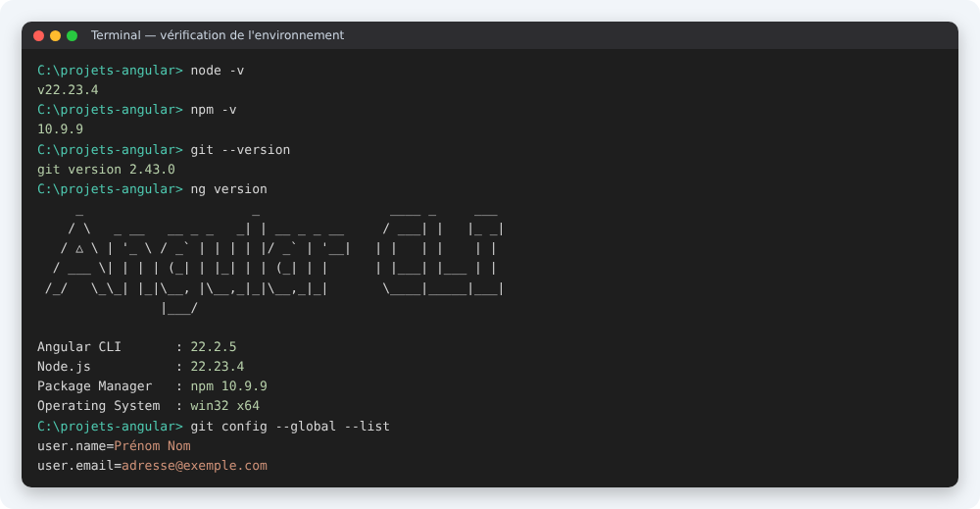980x509 pixels.
Task: Select the 'git version 2.43.0' output
Action: click(x=106, y=170)
